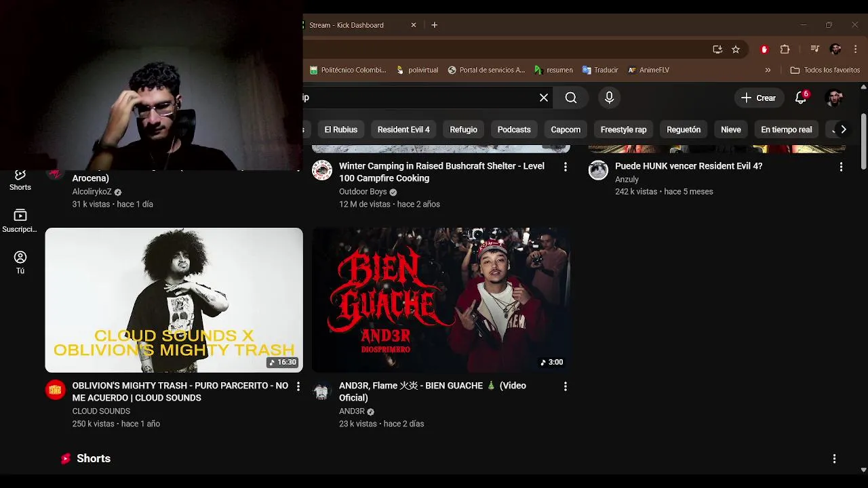Open the Todos los favoritos folder
This screenshot has height=488, width=868.
825,70
